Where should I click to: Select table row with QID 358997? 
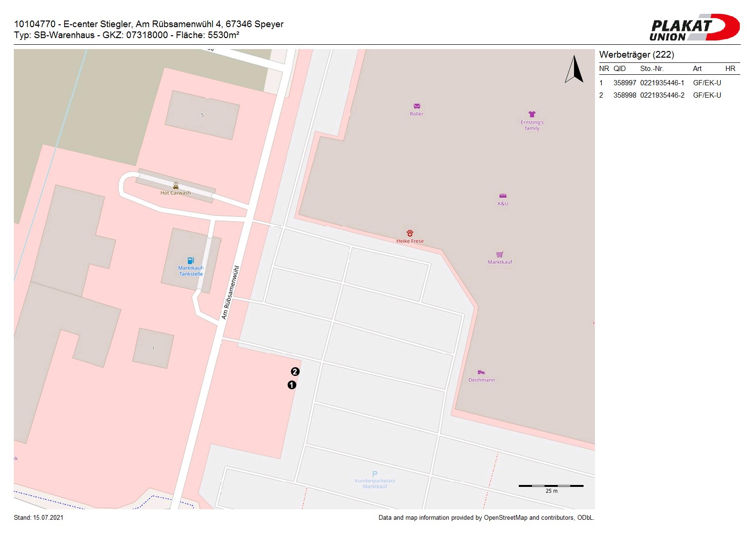(669, 83)
